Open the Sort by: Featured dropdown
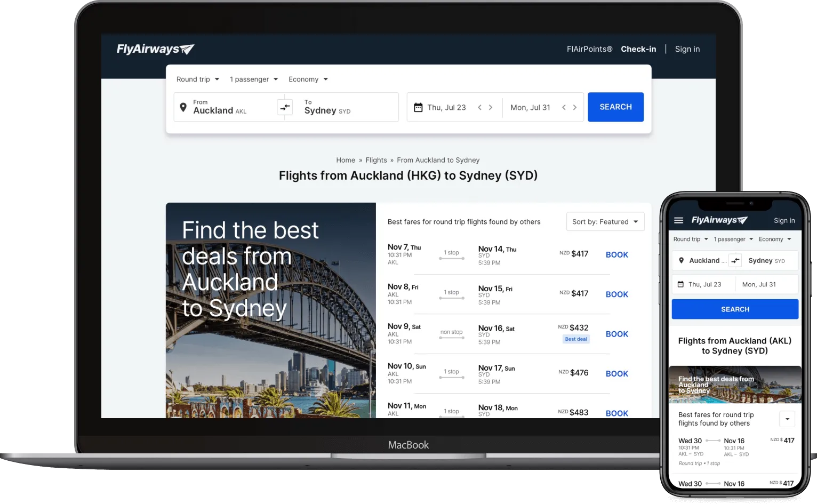This screenshot has height=504, width=817. (605, 221)
